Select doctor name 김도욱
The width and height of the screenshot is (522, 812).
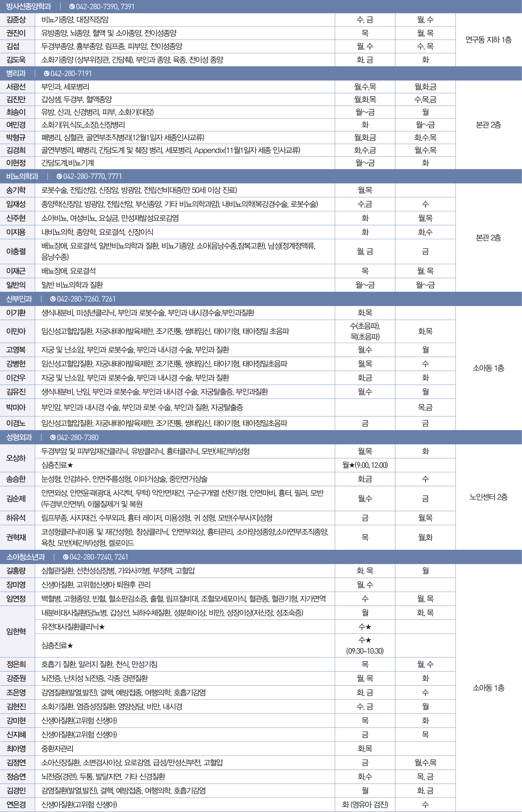coord(16,60)
